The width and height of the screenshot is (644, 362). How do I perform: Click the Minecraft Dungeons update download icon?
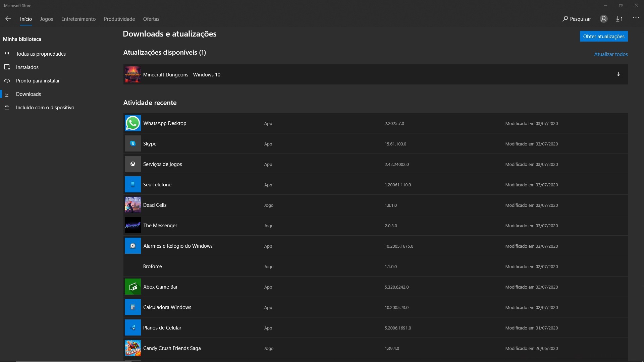(619, 74)
